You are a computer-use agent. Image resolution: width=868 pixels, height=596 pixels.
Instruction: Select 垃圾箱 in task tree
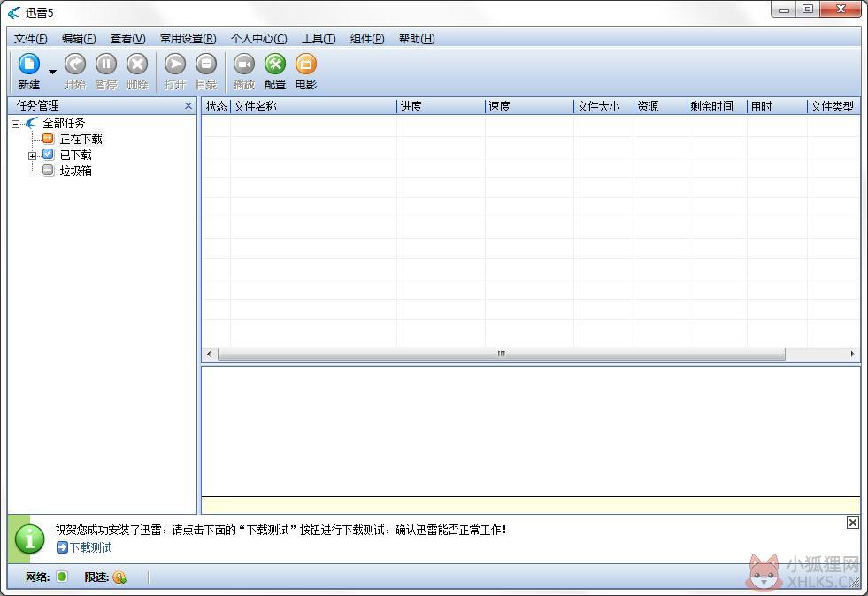point(76,171)
